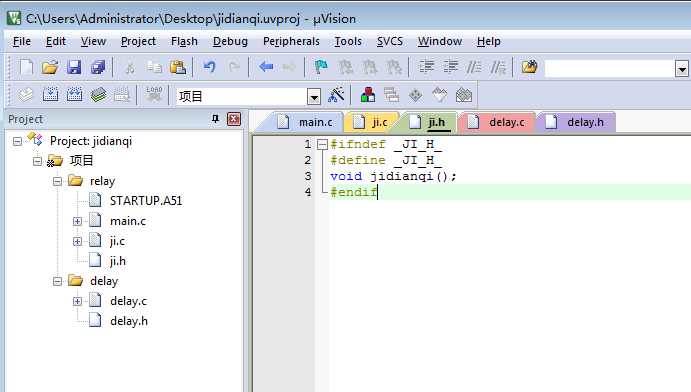The height and width of the screenshot is (392, 691).
Task: Open a file with the Open folder icon
Action: (x=50, y=67)
